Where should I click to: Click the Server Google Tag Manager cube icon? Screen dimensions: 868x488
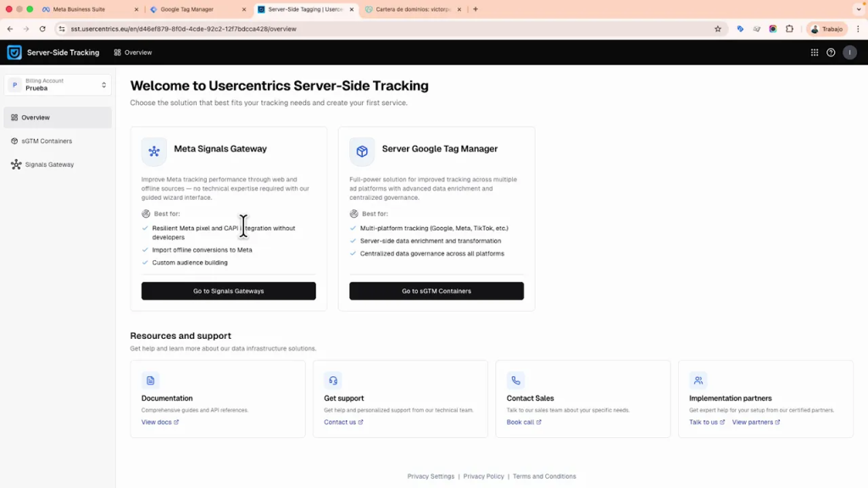[362, 151]
